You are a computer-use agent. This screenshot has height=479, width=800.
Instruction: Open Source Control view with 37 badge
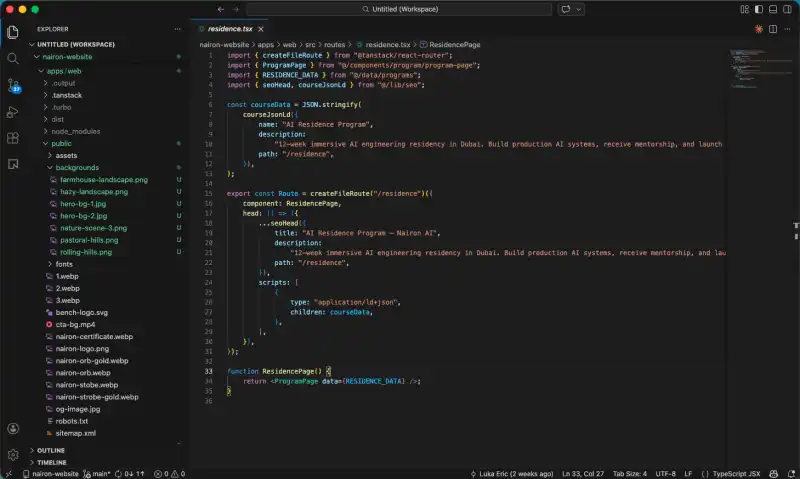pos(13,85)
